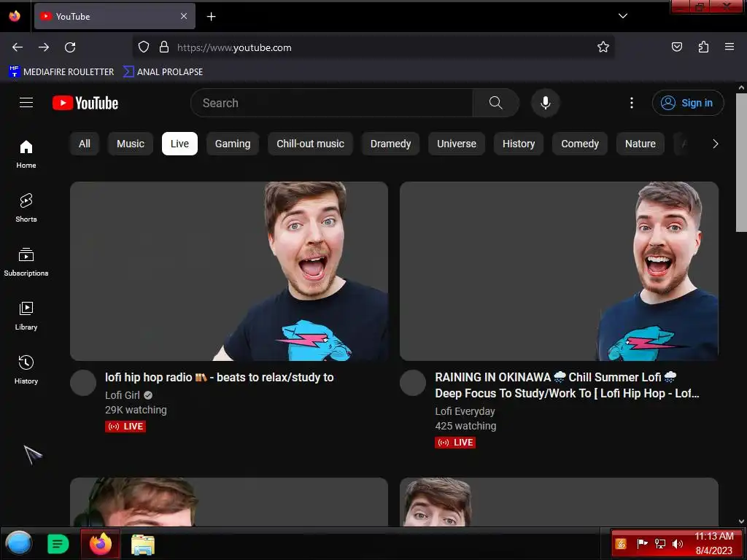Save page to Pocket

click(x=677, y=47)
